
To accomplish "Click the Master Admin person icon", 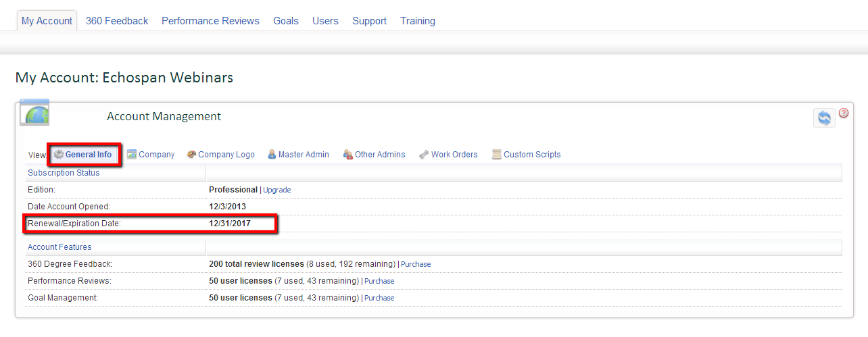I will (x=272, y=155).
